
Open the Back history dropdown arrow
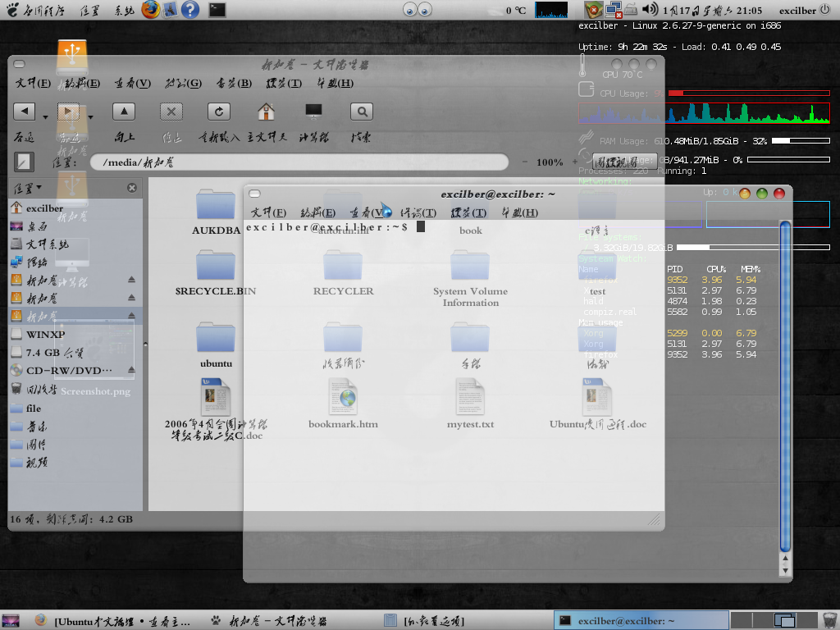45,116
